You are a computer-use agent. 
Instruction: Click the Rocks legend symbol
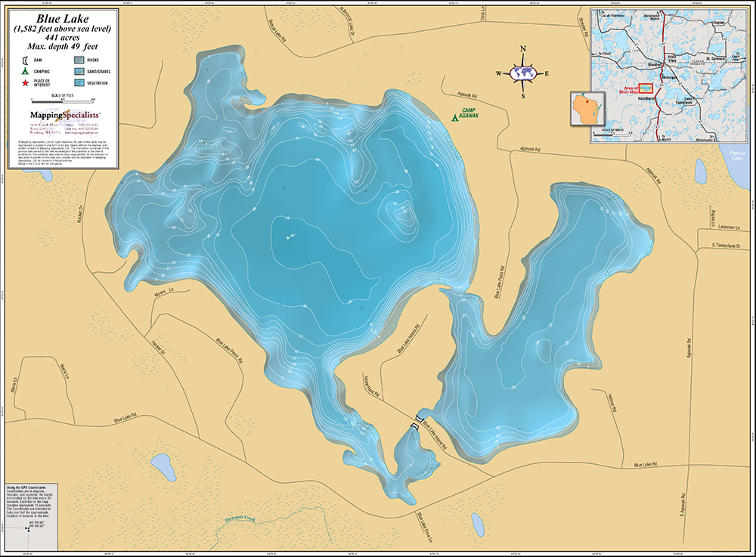click(x=79, y=60)
